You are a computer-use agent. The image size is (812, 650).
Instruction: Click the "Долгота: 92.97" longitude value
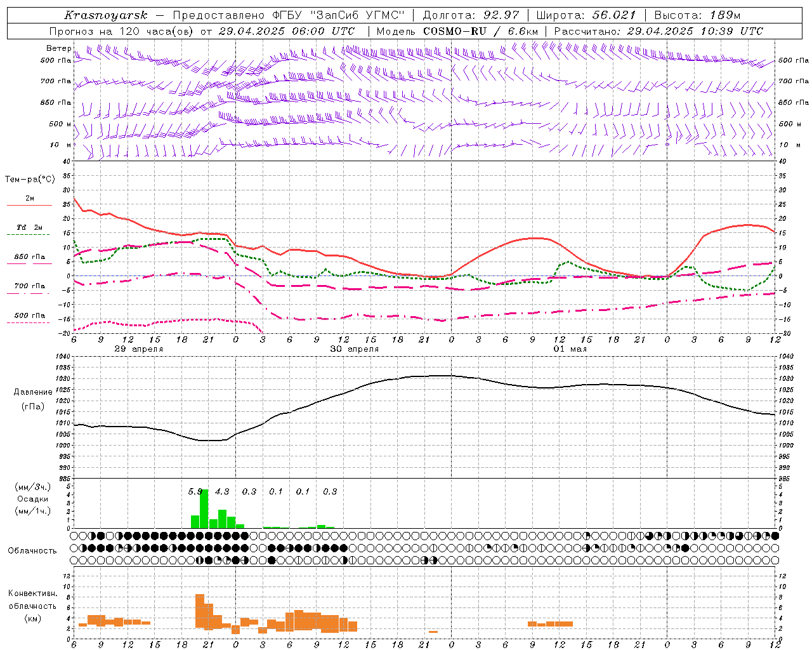point(471,15)
